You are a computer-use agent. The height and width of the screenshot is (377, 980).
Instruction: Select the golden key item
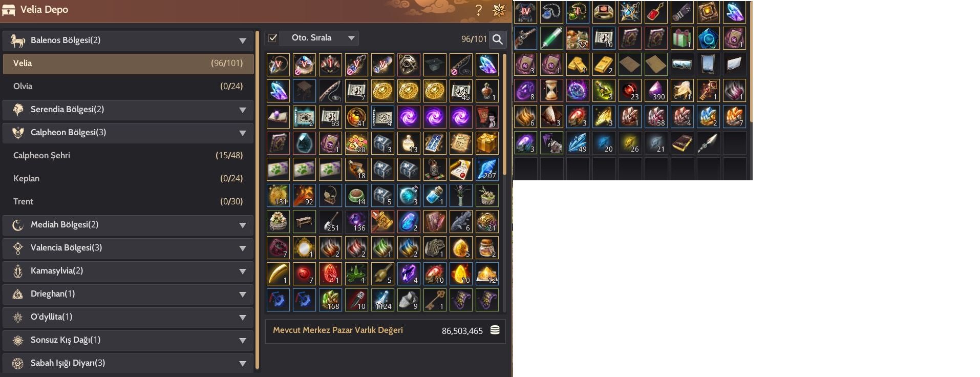pyautogui.click(x=434, y=300)
